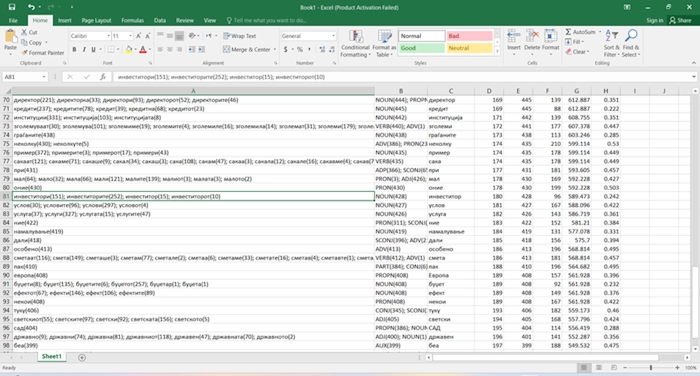Apply the Normal cell style
700x376 pixels.
click(421, 36)
